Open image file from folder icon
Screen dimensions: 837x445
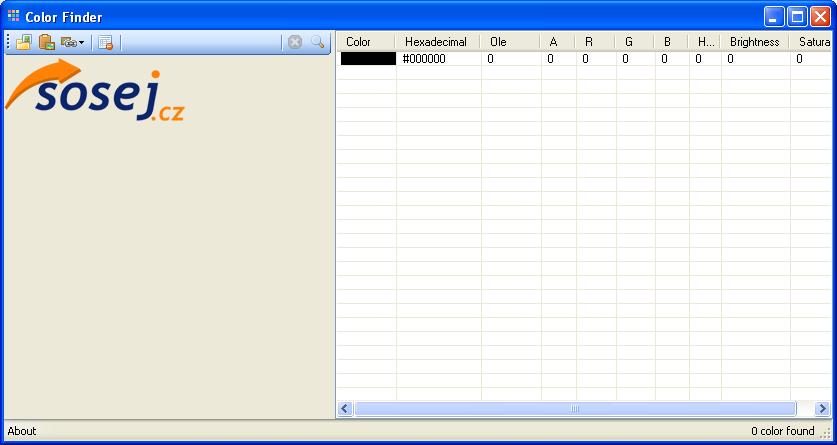(23, 42)
